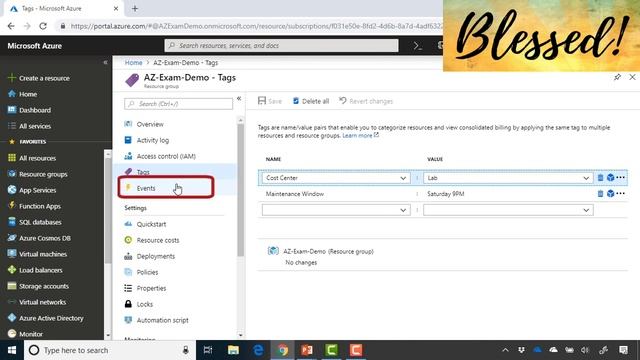Screen dimensions: 640x360
Task: Open SQL databases favorite
Action: pyautogui.click(x=40, y=222)
